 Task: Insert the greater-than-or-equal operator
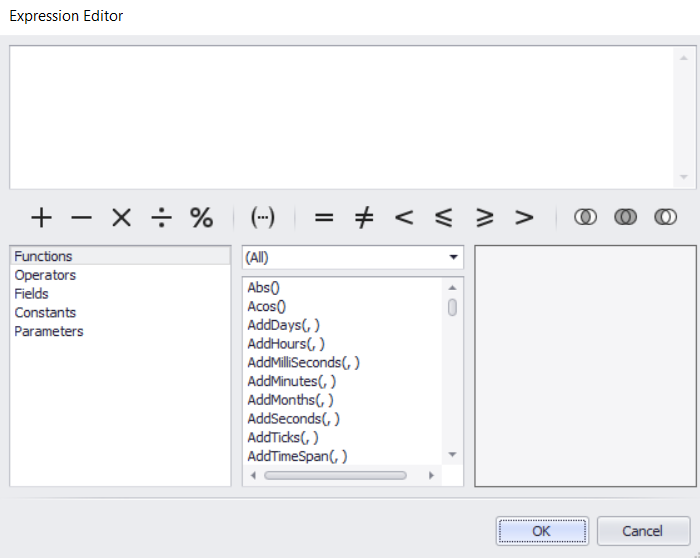click(x=484, y=217)
